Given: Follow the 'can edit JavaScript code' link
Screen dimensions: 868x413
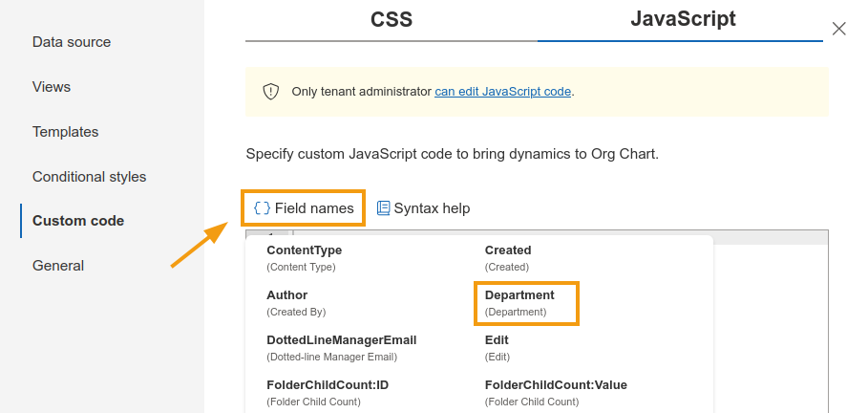Looking at the screenshot, I should click(502, 92).
